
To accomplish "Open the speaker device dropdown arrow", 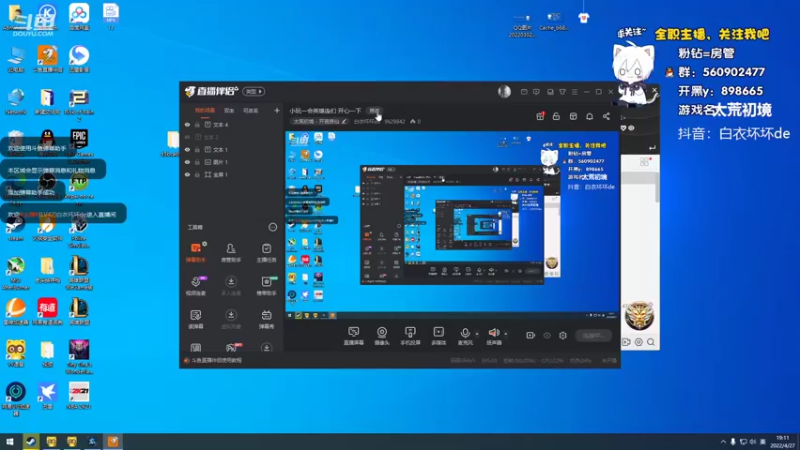I will tap(506, 334).
